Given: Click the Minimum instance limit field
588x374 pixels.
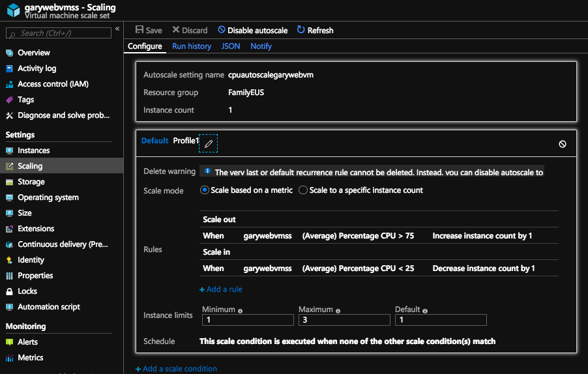Looking at the screenshot, I should point(248,320).
